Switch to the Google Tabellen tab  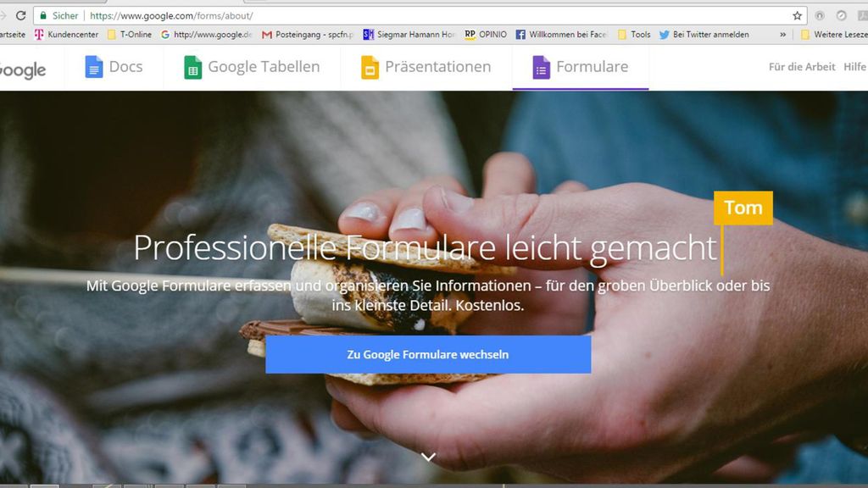[252, 67]
